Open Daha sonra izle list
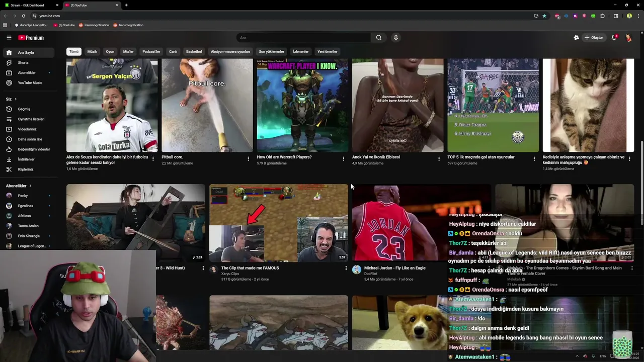The width and height of the screenshot is (644, 362). coord(30,139)
